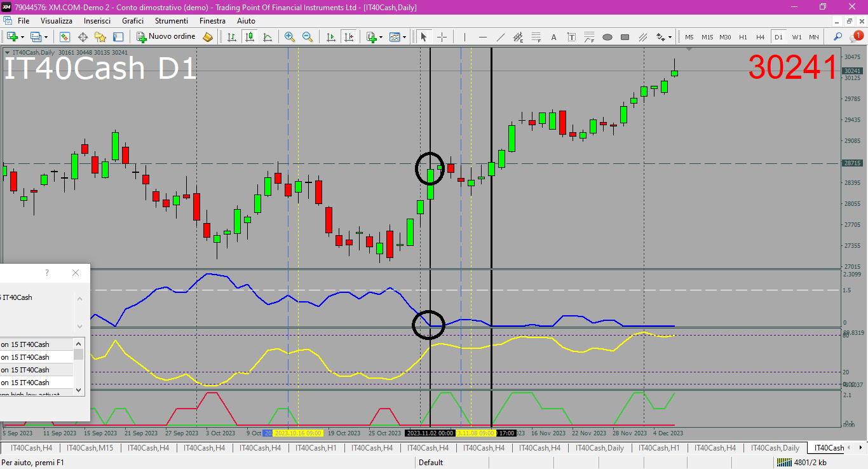Choose the Text tool letter A
The height and width of the screenshot is (469, 868).
pos(553,37)
